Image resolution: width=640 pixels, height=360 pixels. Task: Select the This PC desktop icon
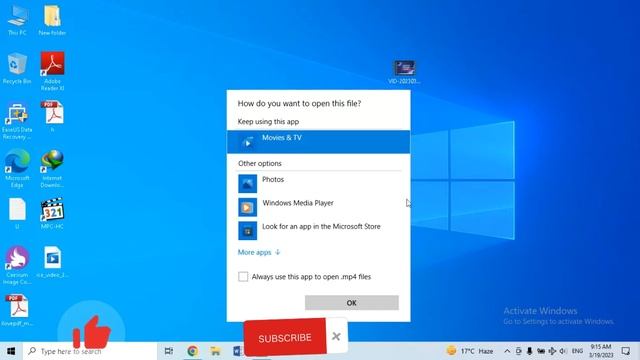[17, 20]
